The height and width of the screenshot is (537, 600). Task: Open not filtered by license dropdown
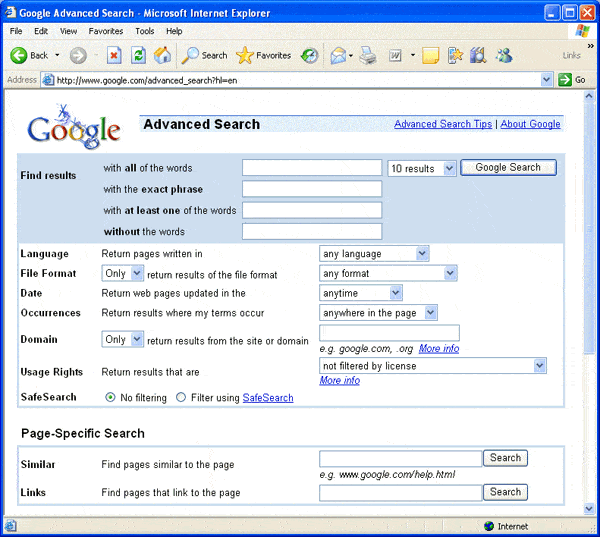pyautogui.click(x=433, y=366)
